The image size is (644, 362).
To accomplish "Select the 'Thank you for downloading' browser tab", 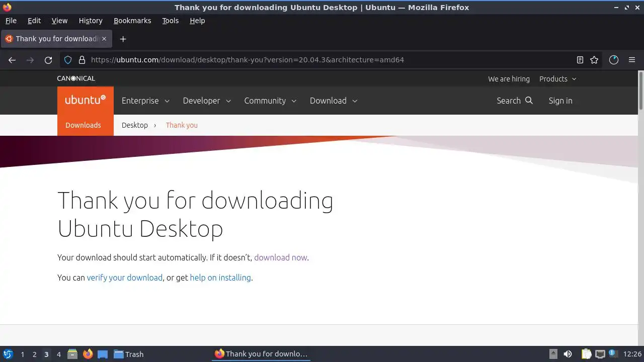I will point(56,39).
